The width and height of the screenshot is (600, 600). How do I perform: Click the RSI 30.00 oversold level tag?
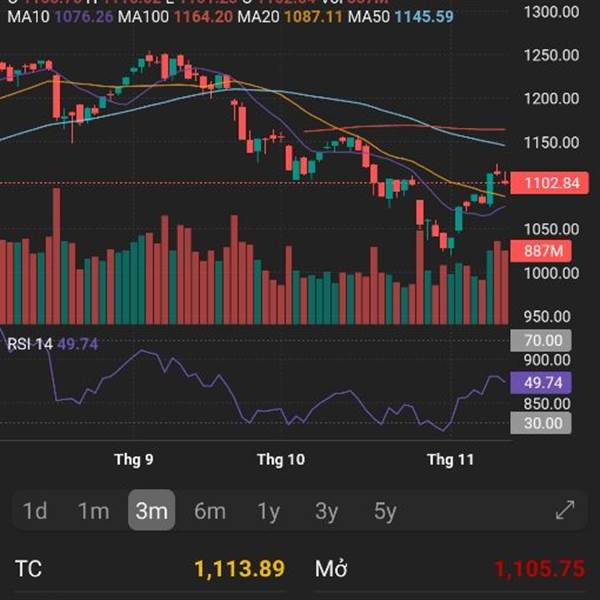pos(541,423)
